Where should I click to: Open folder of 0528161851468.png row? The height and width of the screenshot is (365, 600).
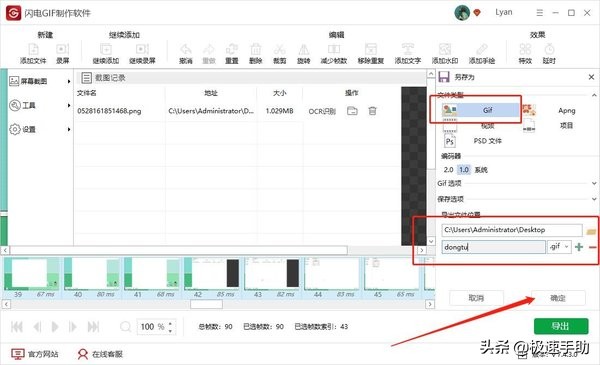pyautogui.click(x=352, y=111)
